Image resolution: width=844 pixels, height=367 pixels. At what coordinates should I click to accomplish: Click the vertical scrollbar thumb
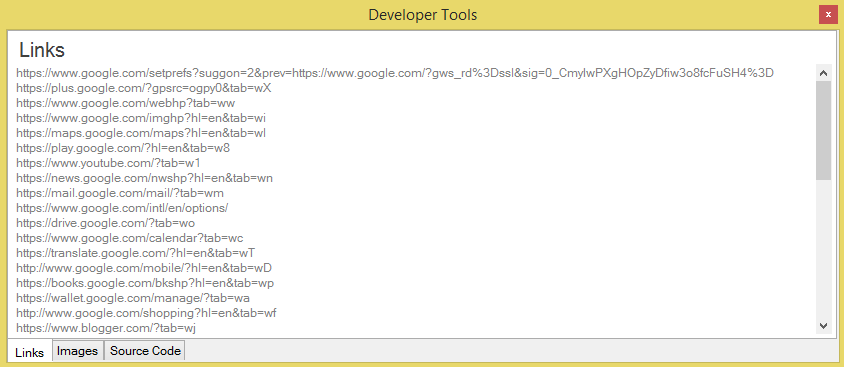(823, 130)
